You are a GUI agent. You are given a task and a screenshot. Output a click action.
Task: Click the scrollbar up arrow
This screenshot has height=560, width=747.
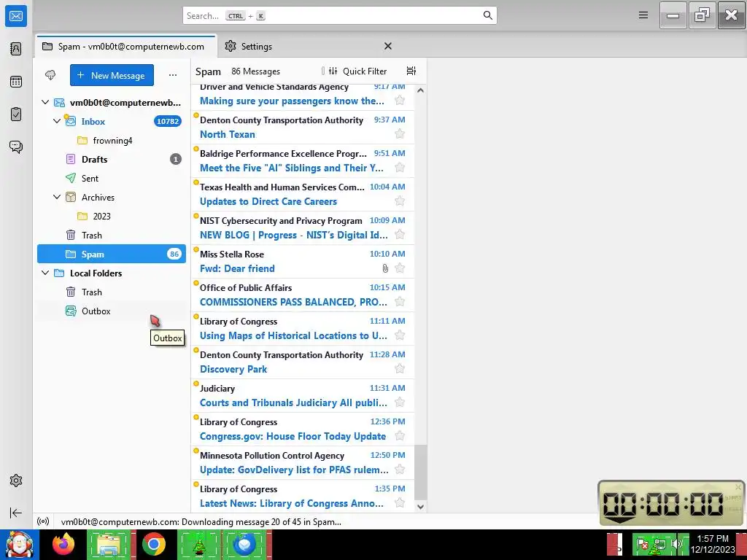[x=421, y=90]
